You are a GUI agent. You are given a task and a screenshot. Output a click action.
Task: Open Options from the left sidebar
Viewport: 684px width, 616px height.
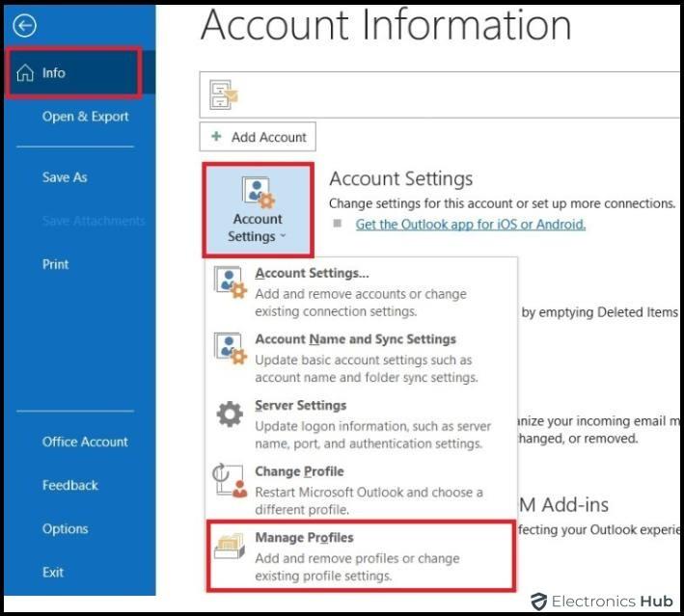pos(65,529)
